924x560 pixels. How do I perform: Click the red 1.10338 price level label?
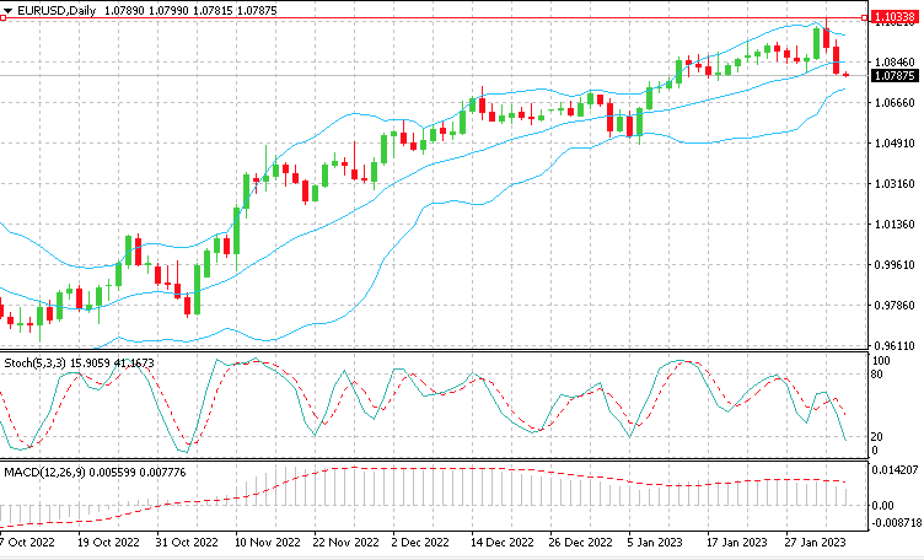coord(894,18)
